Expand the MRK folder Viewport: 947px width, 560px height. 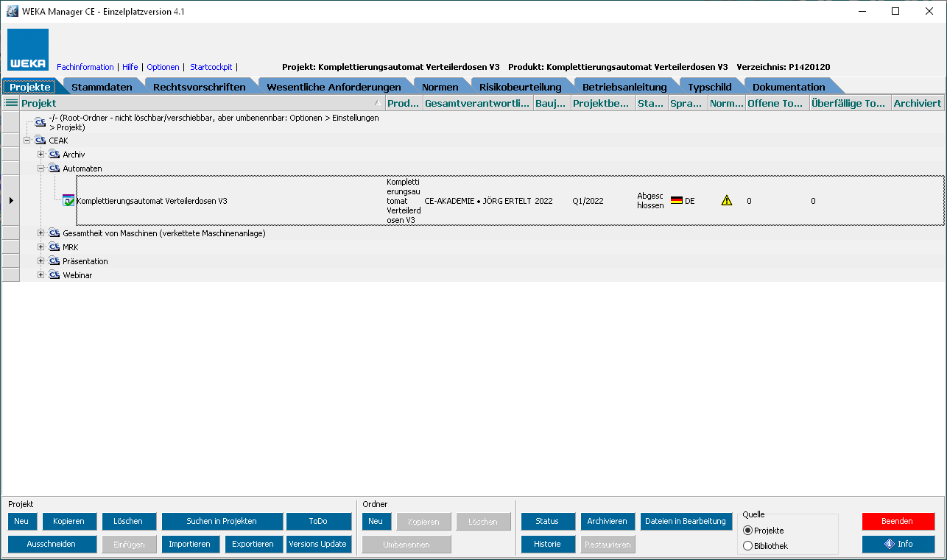tap(41, 247)
